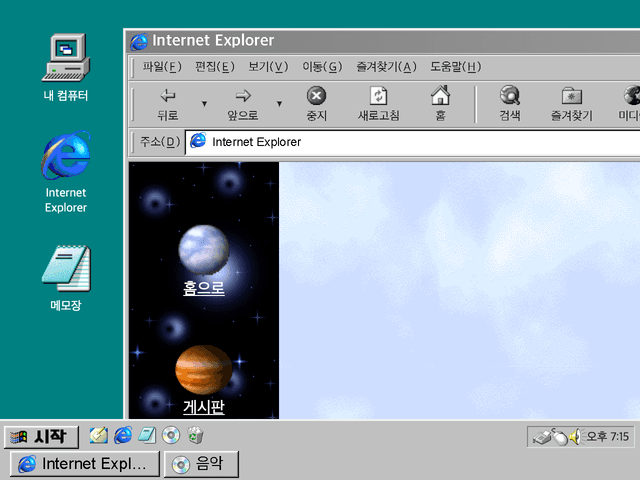
Task: Open the 이동(G) menu
Action: [x=322, y=67]
